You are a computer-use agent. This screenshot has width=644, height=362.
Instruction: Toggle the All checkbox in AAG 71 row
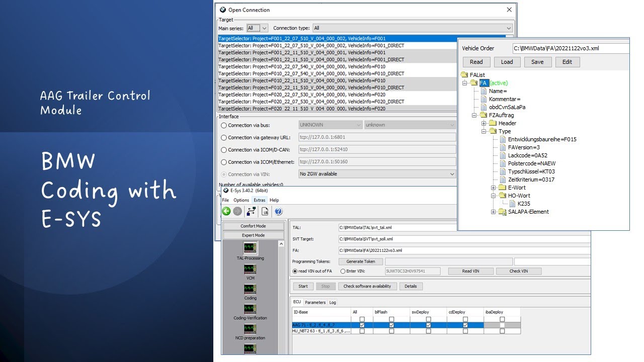click(362, 325)
